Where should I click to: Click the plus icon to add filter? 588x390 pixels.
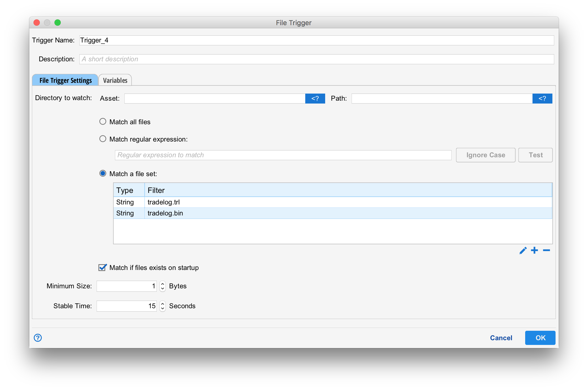[534, 251]
